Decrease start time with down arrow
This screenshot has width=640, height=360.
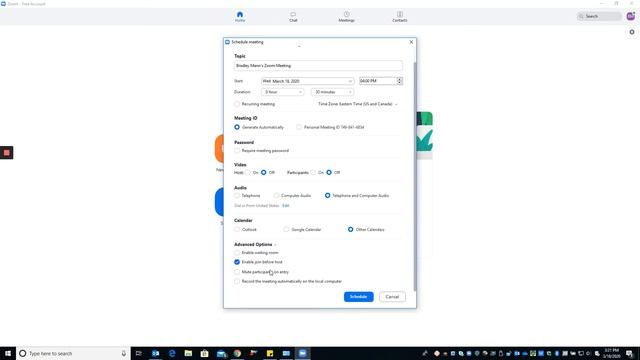[400, 83]
